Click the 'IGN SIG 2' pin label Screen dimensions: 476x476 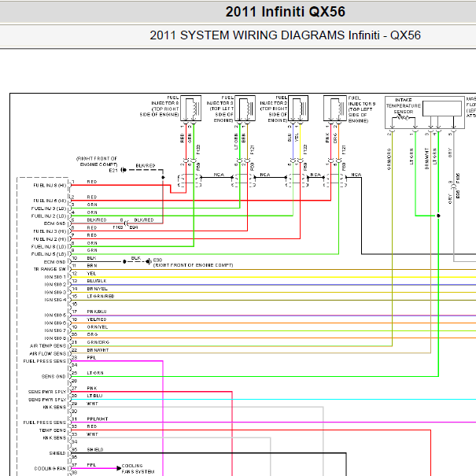tap(55, 285)
